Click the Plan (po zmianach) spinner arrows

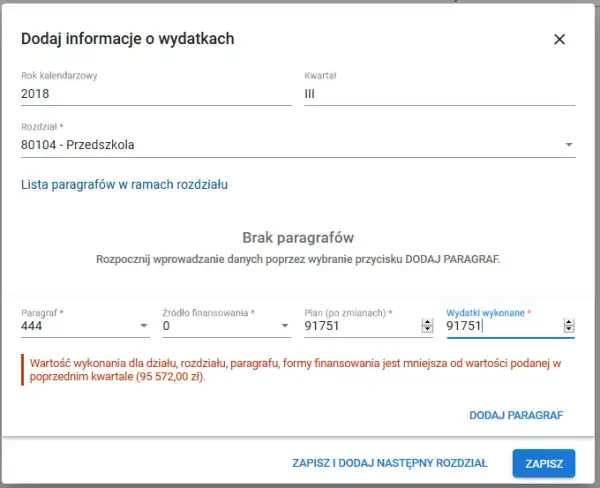pos(427,326)
